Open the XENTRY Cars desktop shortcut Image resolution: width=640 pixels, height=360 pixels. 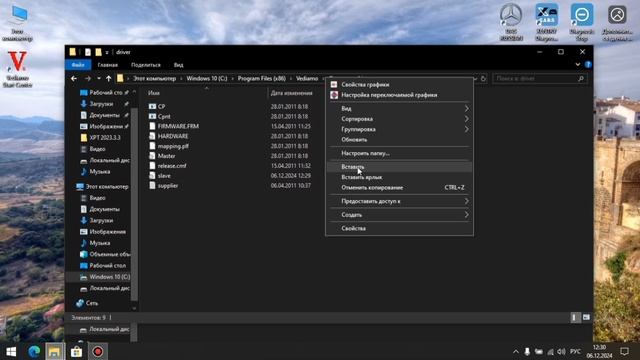point(547,22)
